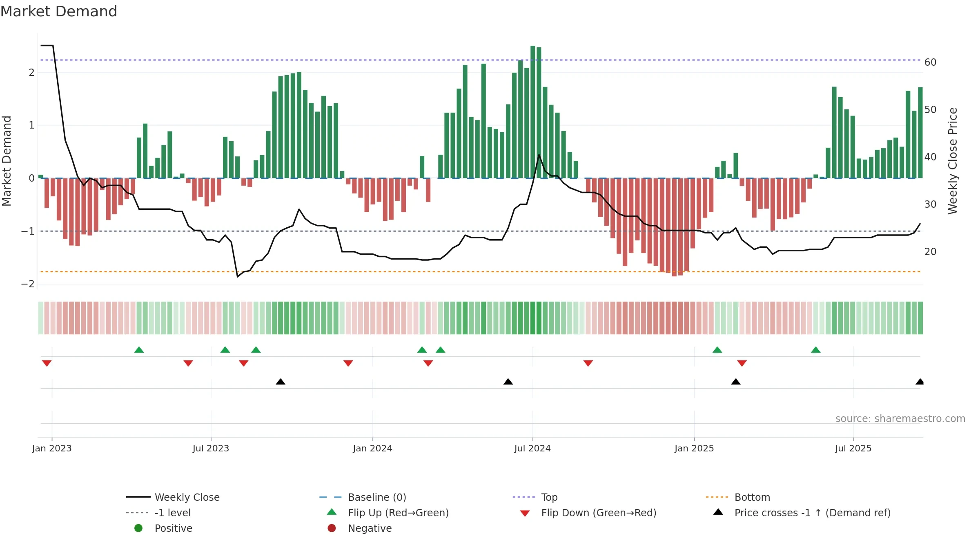Click the Flip Up (Red→Green) legend item
Image resolution: width=980 pixels, height=551 pixels.
coord(388,513)
